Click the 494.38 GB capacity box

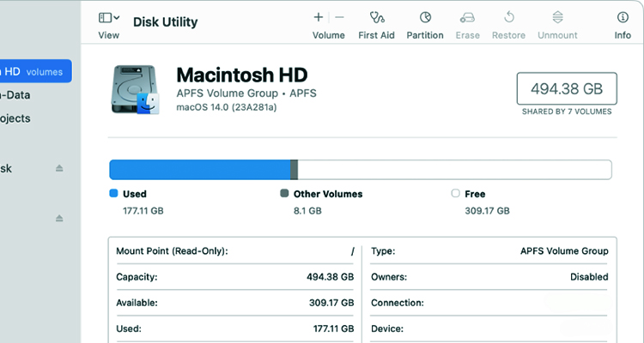pyautogui.click(x=565, y=88)
